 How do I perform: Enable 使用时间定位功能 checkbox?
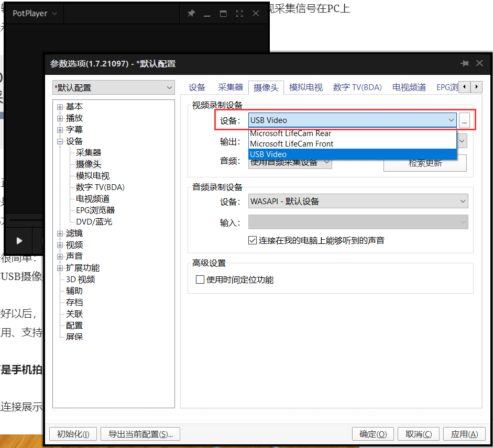click(x=200, y=280)
